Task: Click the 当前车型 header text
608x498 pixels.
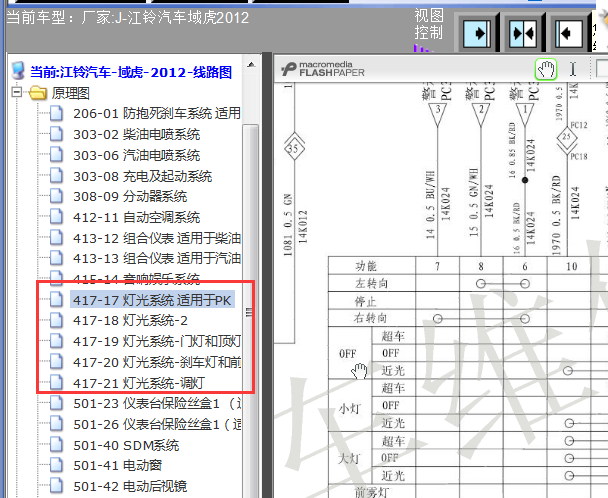Action: pos(128,18)
